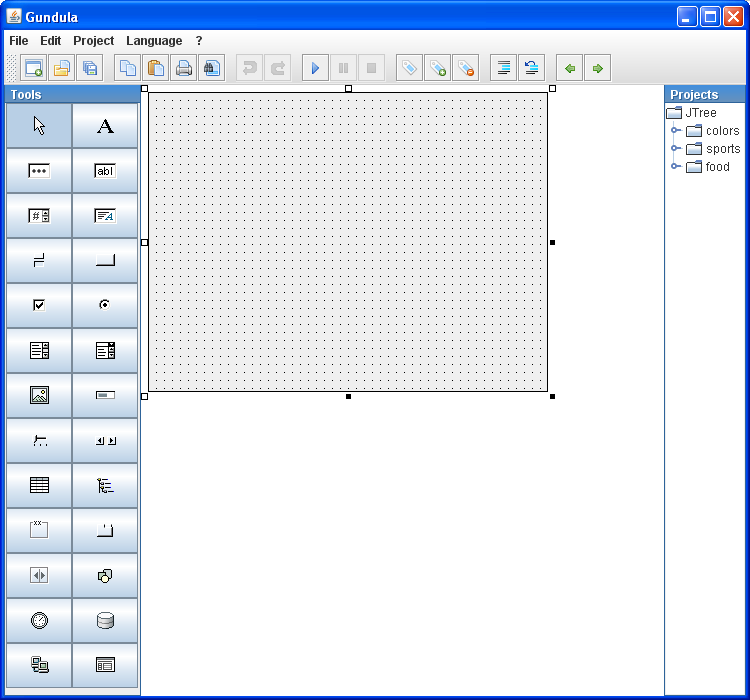Select the pointer arrow tool
Viewport: 750px width, 700px height.
pos(39,126)
